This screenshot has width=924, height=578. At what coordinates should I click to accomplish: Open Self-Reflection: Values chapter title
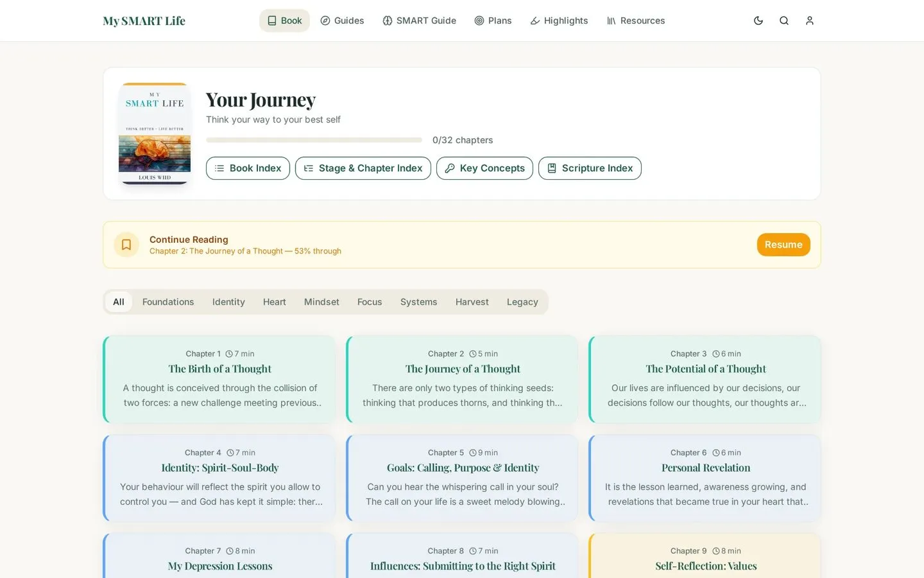706,566
